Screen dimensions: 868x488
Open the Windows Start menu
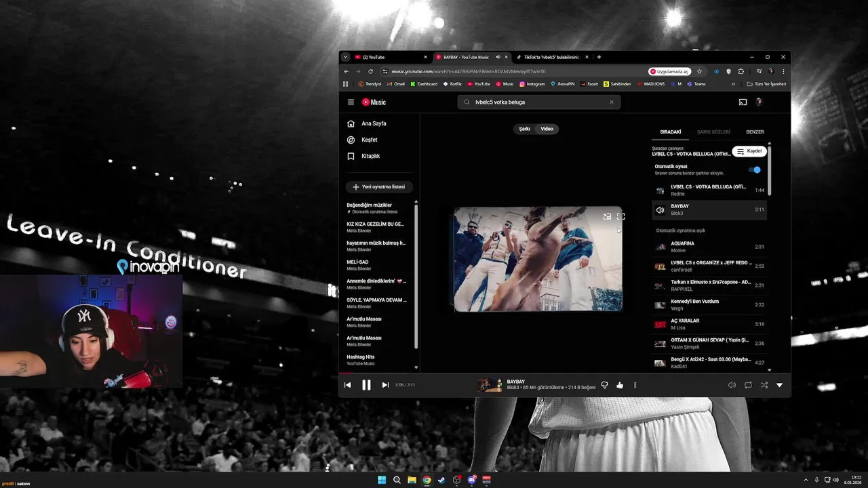point(382,480)
